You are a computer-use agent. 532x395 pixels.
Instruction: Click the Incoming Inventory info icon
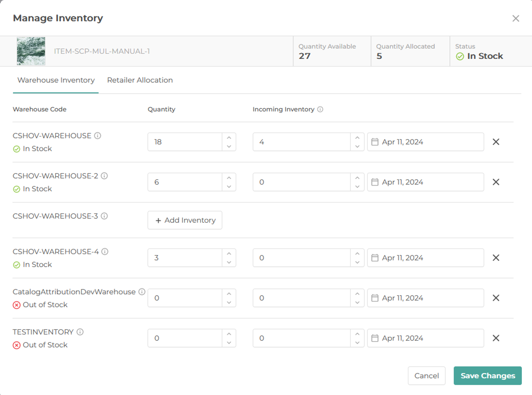pos(320,109)
